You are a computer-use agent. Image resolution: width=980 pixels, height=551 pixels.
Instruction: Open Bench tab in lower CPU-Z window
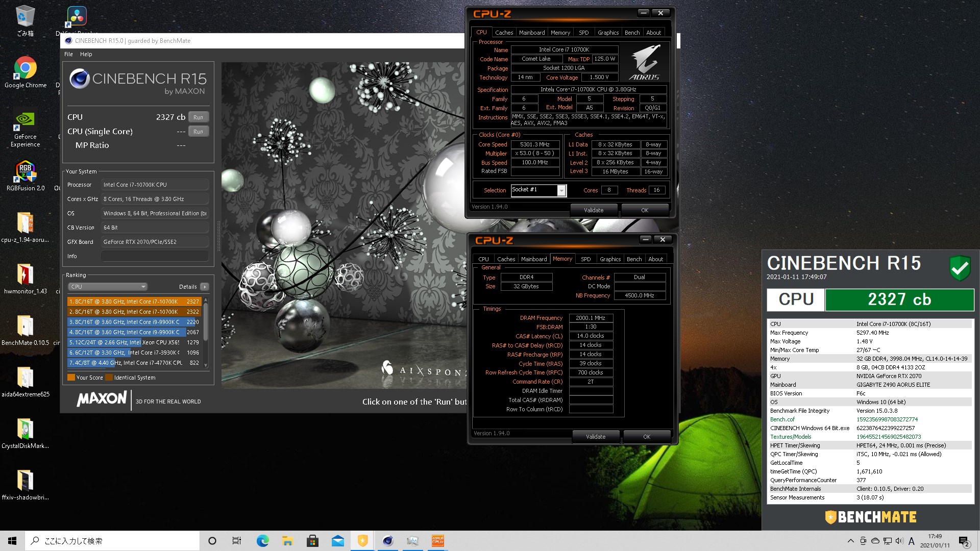point(634,259)
